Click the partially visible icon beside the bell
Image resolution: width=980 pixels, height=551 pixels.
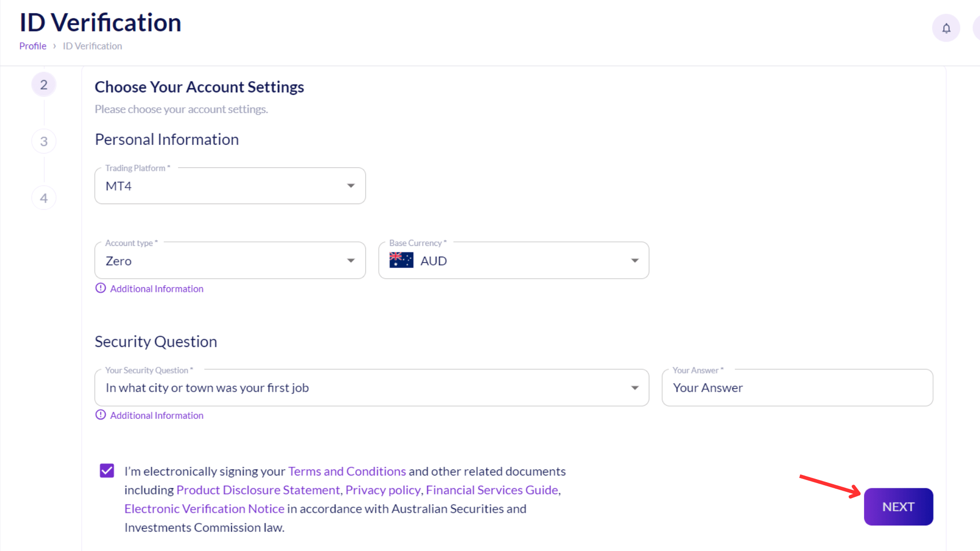click(977, 28)
